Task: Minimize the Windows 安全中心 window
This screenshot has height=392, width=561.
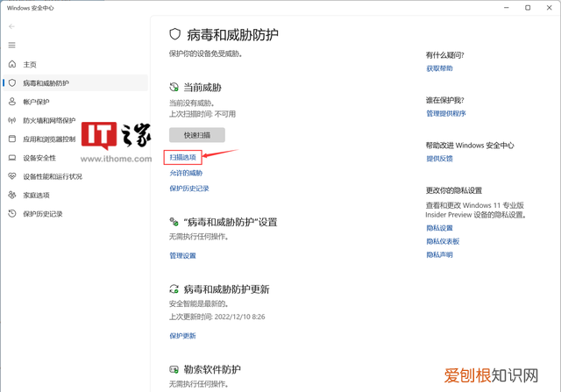Action: coord(507,8)
